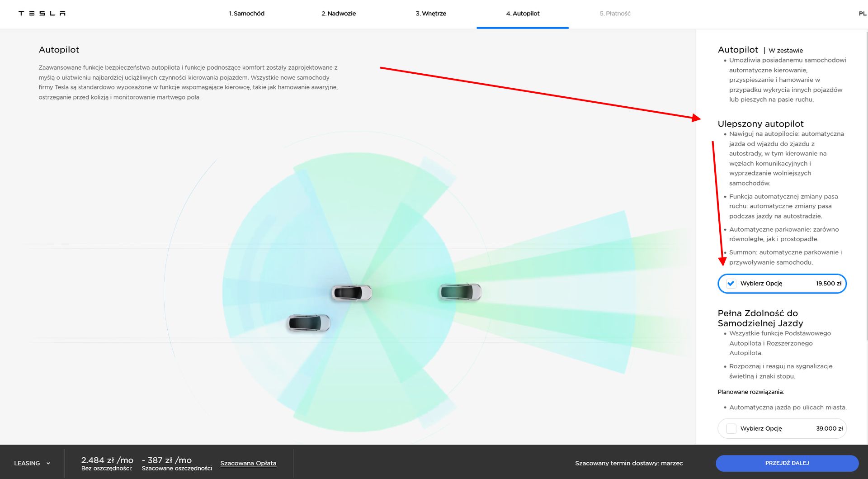The image size is (868, 479).
Task: Click the Pełna Zdolność do Samodzielnej Jazdy heading
Action: coord(760,318)
